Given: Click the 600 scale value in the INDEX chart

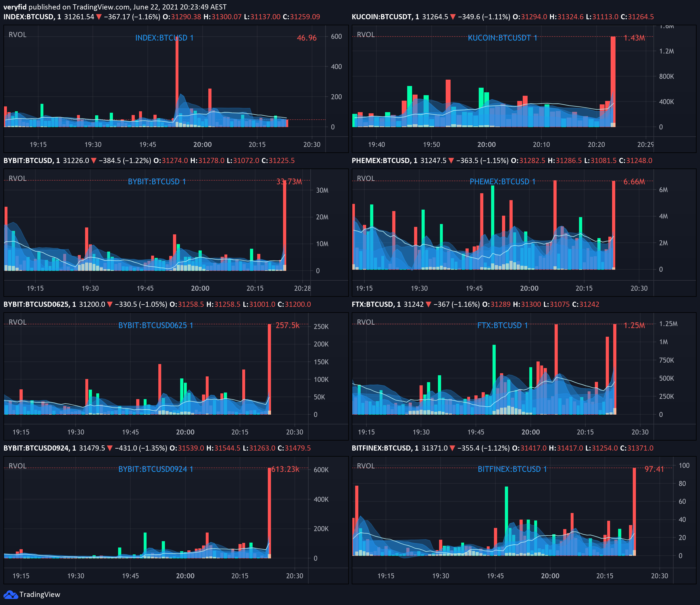Looking at the screenshot, I should 336,37.
